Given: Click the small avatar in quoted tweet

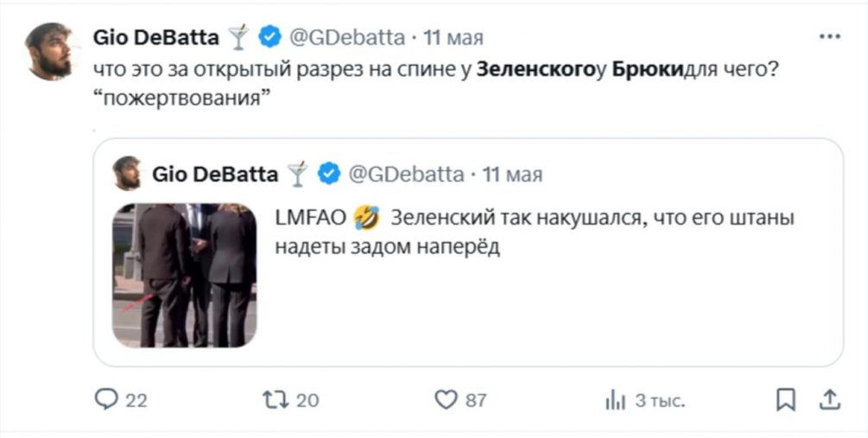Looking at the screenshot, I should point(127,174).
